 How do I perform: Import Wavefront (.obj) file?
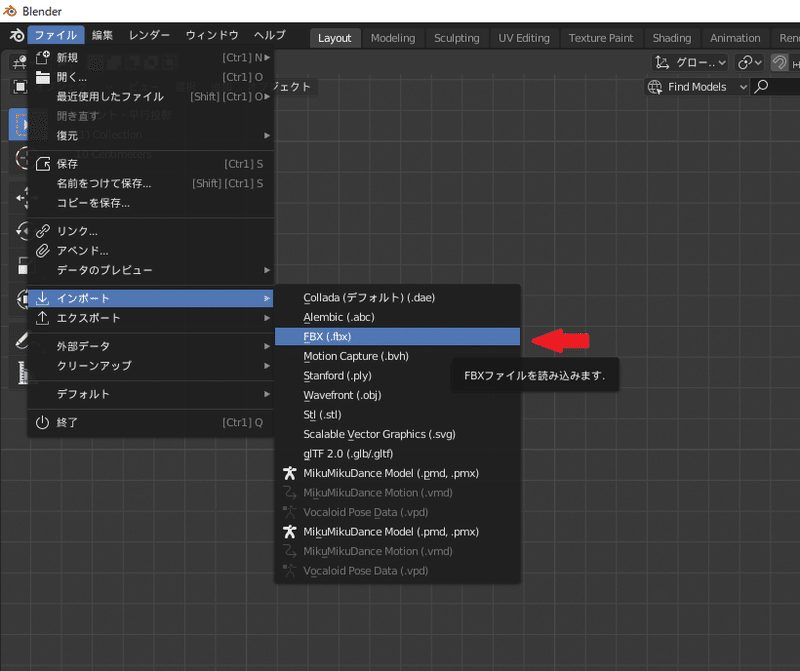click(397, 395)
